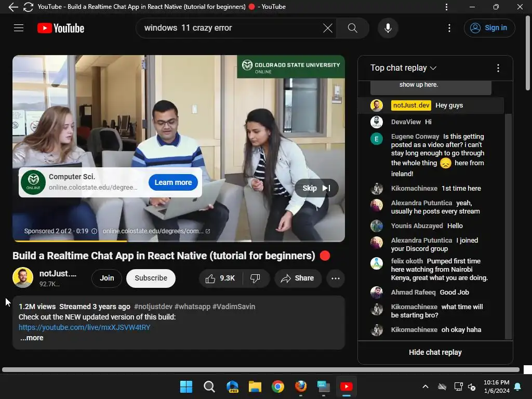Open the notification bell in system tray
This screenshot has height=399, width=532.
click(x=518, y=387)
